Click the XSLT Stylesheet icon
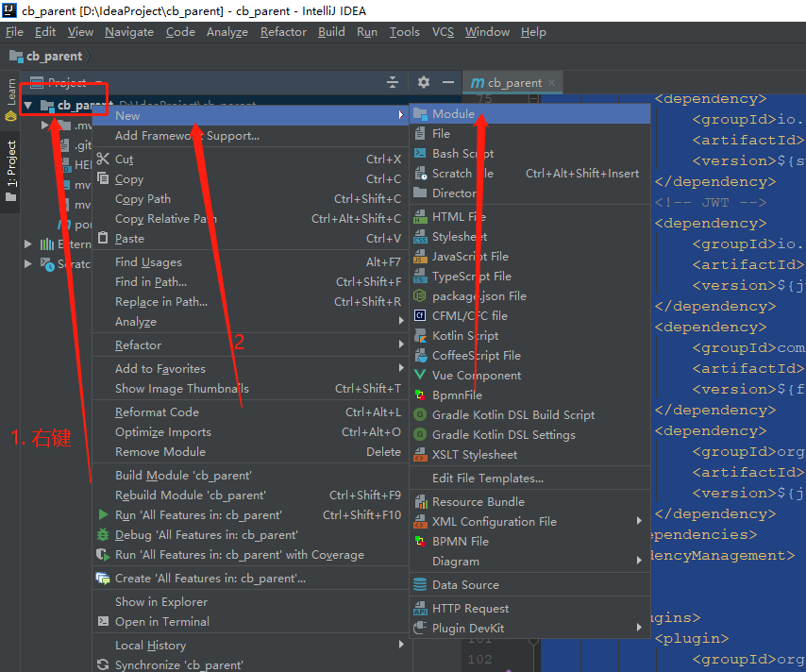The width and height of the screenshot is (806, 672). click(x=420, y=455)
